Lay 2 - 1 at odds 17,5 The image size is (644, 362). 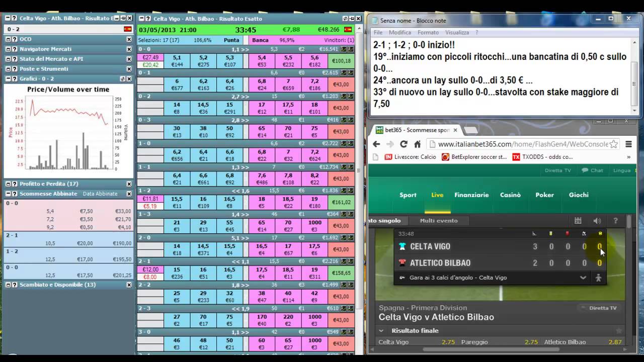point(262,273)
